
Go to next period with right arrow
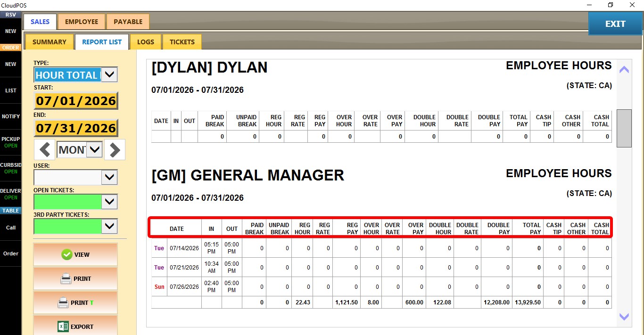point(115,150)
